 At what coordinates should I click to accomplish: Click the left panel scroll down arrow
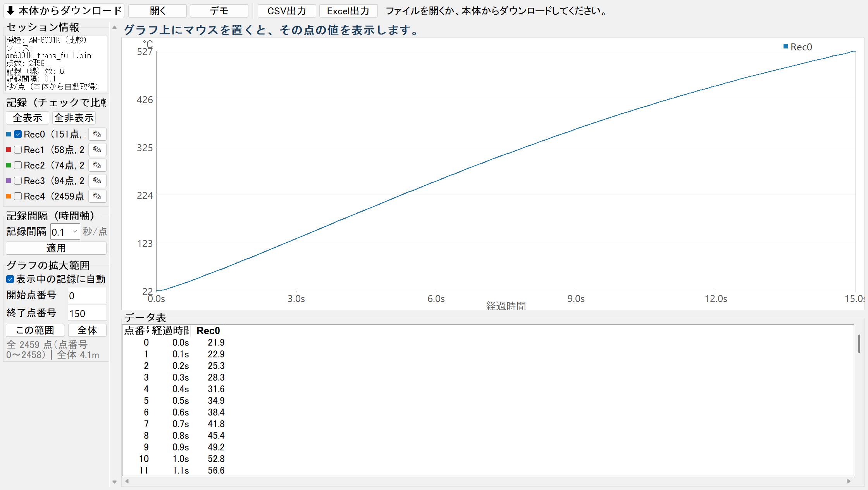[x=114, y=482]
